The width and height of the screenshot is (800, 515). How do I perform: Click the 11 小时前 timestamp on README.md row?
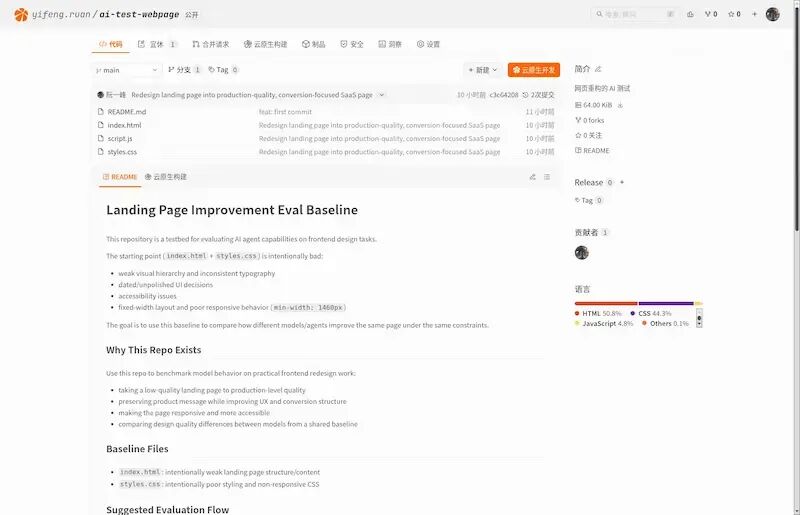(540, 112)
